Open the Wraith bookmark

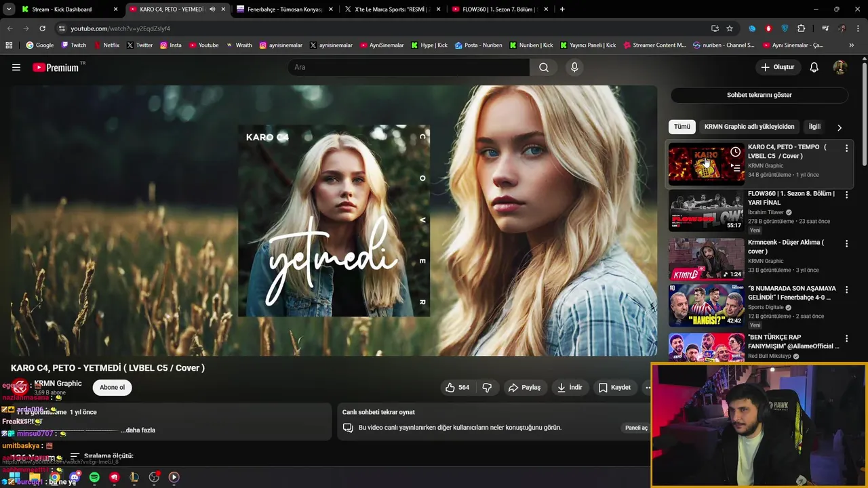tap(239, 45)
